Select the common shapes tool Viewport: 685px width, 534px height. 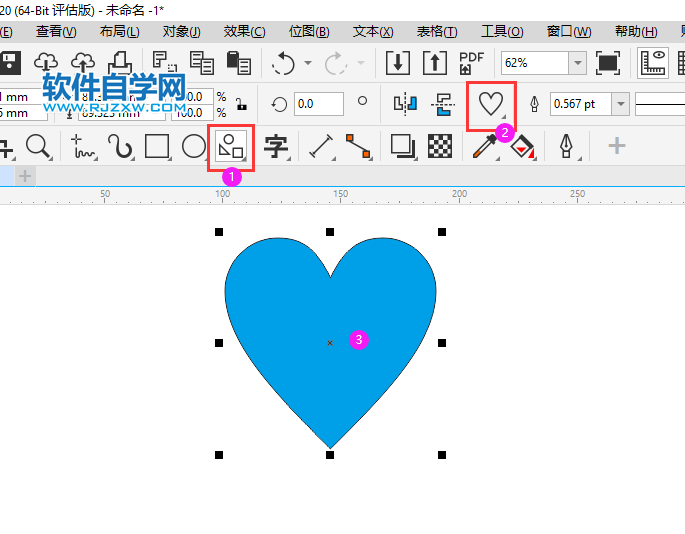[231, 147]
